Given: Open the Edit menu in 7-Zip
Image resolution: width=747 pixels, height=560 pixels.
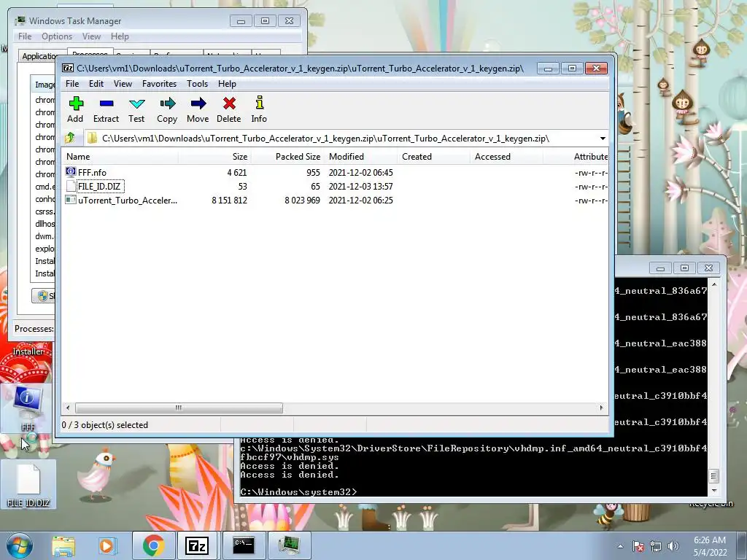Looking at the screenshot, I should pyautogui.click(x=96, y=84).
